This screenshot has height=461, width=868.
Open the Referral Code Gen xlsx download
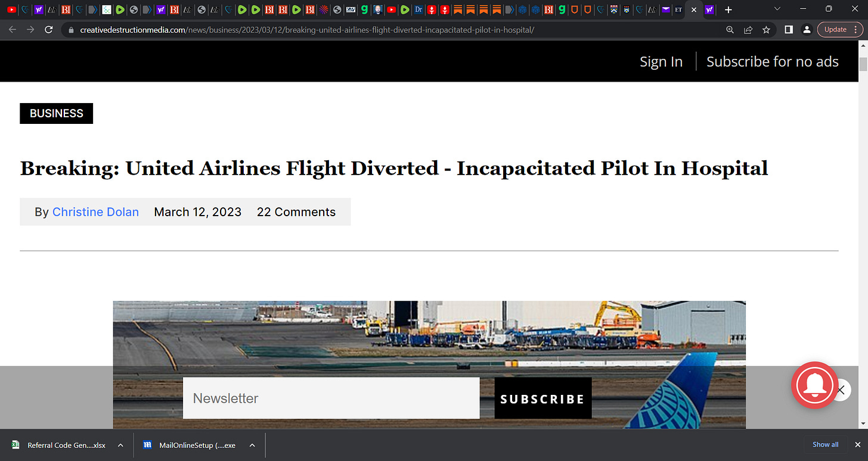tap(58, 445)
